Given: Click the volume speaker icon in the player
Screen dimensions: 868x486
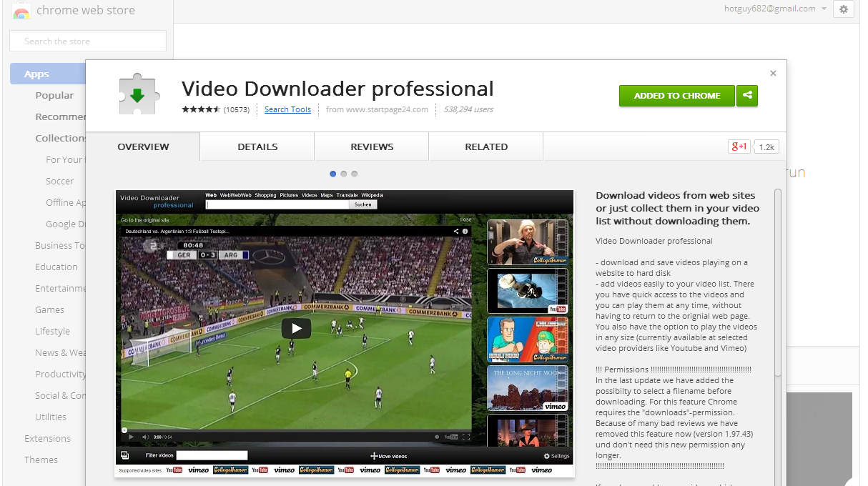Looking at the screenshot, I should pos(145,437).
